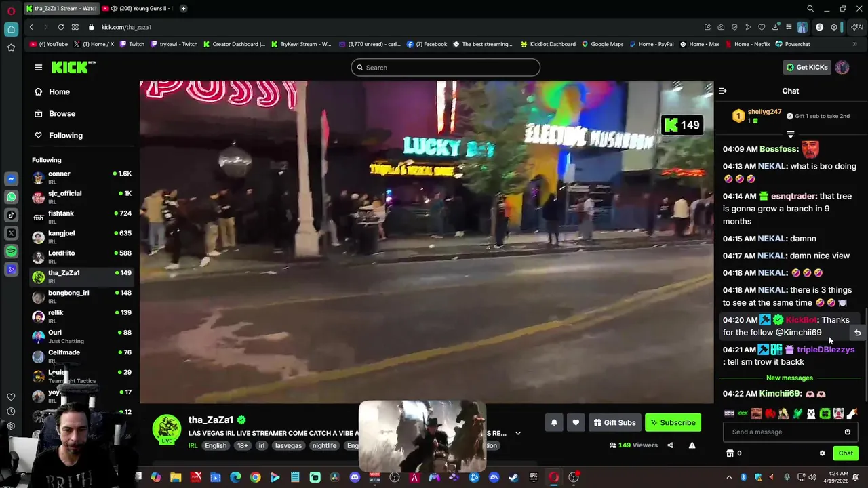Go back in the browser
This screenshot has width=868, height=488.
coord(31,27)
